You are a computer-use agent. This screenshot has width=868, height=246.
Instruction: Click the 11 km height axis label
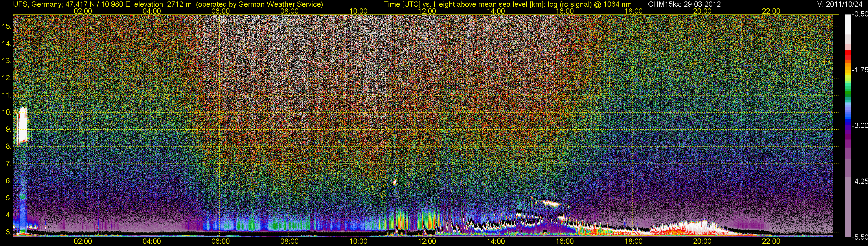7,95
